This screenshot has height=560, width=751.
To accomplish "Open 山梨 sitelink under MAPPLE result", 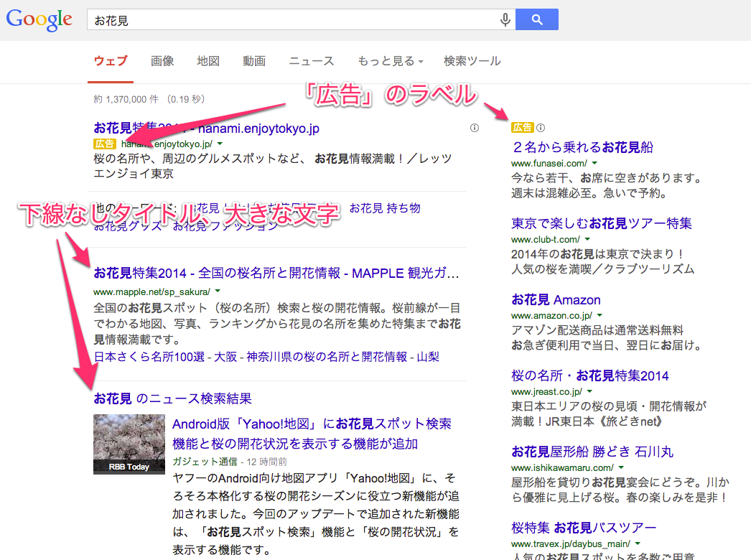I will click(428, 357).
